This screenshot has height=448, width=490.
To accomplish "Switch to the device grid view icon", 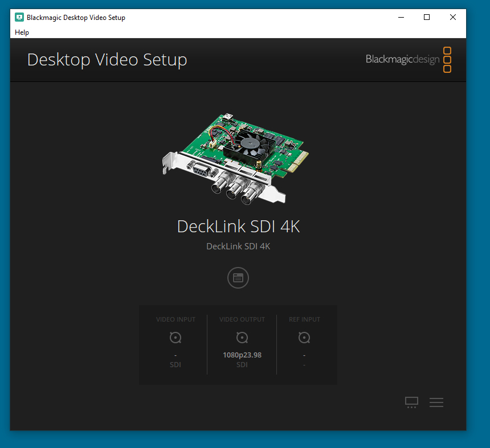I will [x=411, y=402].
